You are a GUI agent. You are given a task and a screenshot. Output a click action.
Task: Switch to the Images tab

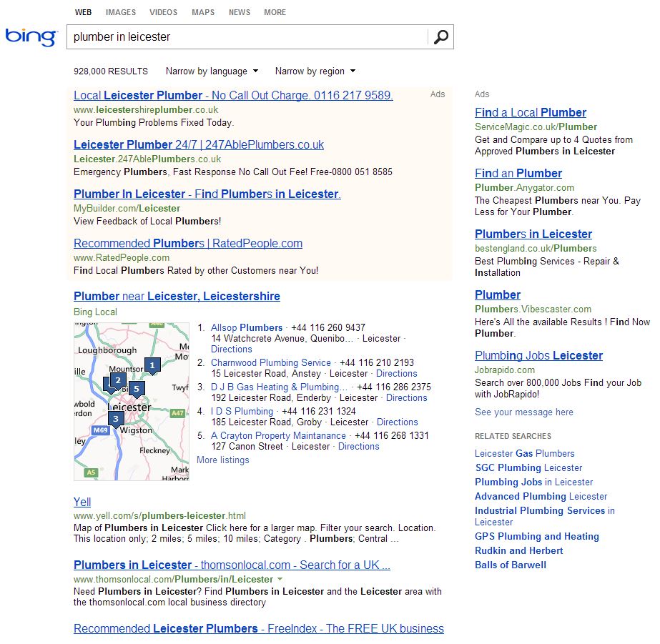pos(120,12)
